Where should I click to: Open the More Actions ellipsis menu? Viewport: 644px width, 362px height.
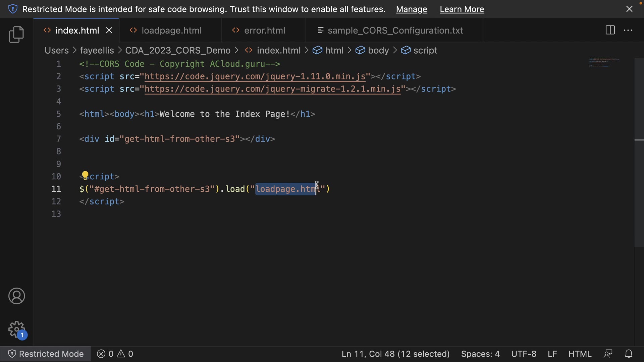point(628,30)
